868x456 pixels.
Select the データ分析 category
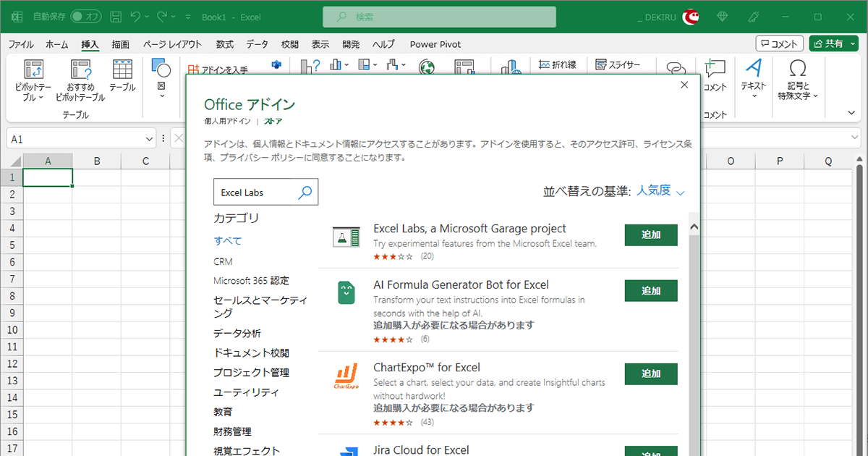(237, 334)
